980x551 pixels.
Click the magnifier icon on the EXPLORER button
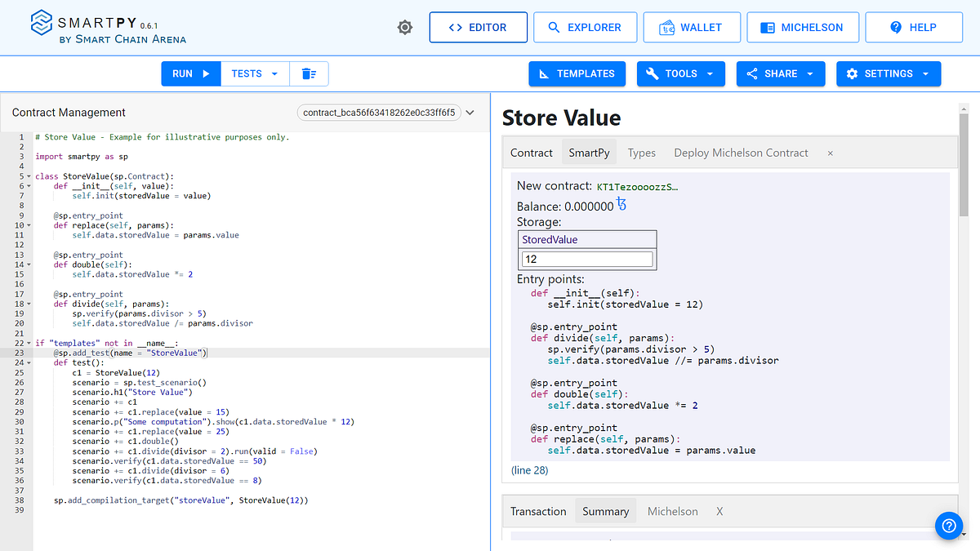552,27
